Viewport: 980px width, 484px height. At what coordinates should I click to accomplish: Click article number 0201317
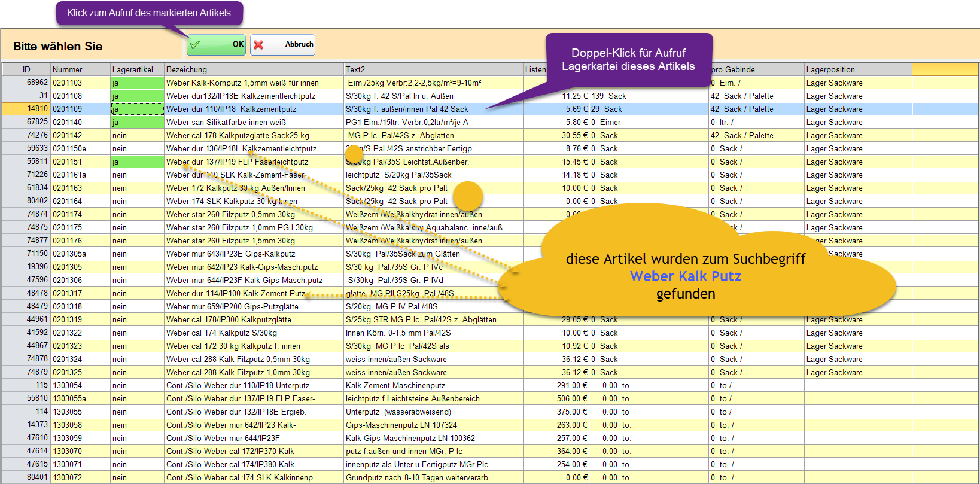[81, 293]
